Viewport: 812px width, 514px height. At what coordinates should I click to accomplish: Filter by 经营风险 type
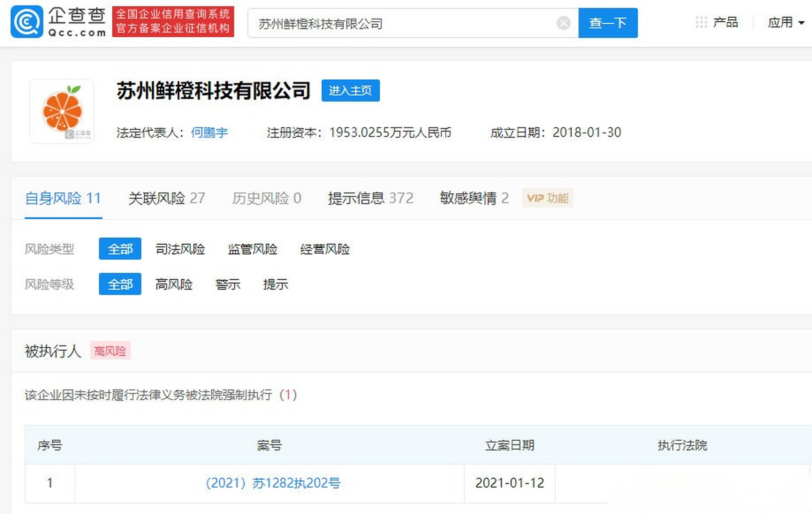pos(325,249)
